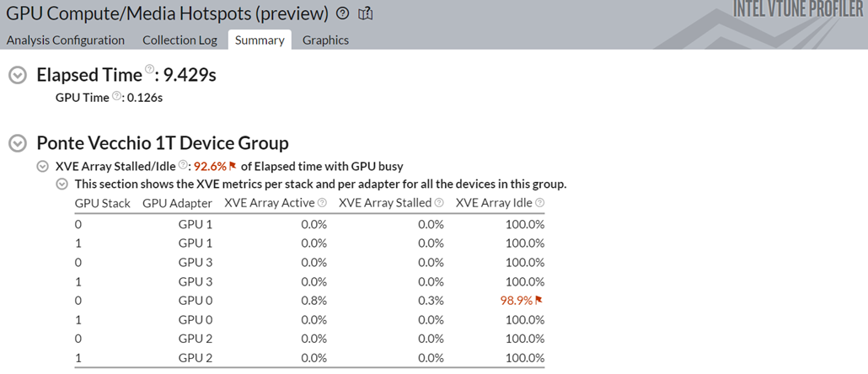Screen dimensions: 868x374
Task: Select the Graphics tab
Action: coord(325,40)
